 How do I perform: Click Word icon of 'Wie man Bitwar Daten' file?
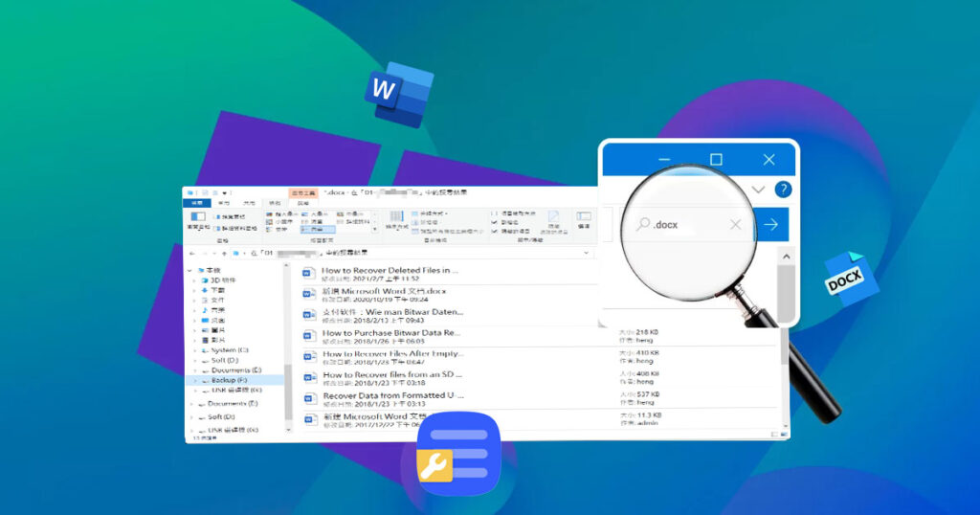pyautogui.click(x=309, y=314)
